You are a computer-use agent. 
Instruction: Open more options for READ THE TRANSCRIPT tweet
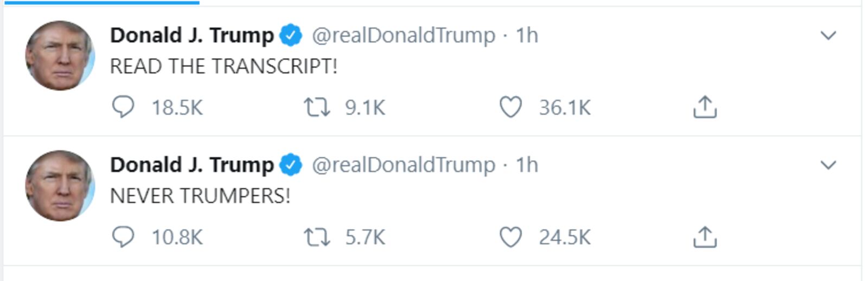tap(828, 36)
